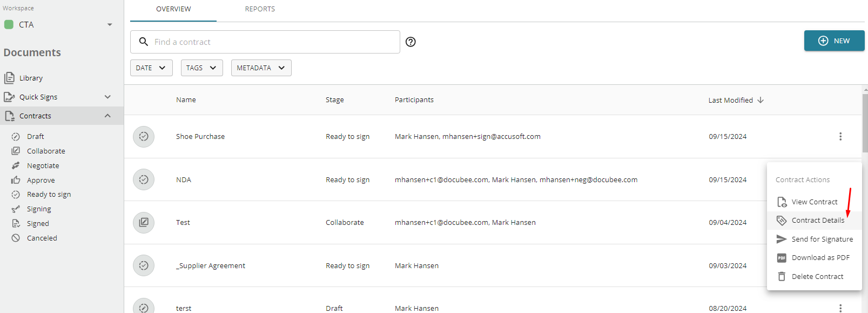Open the Draft contracts filter
This screenshot has width=868, height=313.
click(x=36, y=137)
